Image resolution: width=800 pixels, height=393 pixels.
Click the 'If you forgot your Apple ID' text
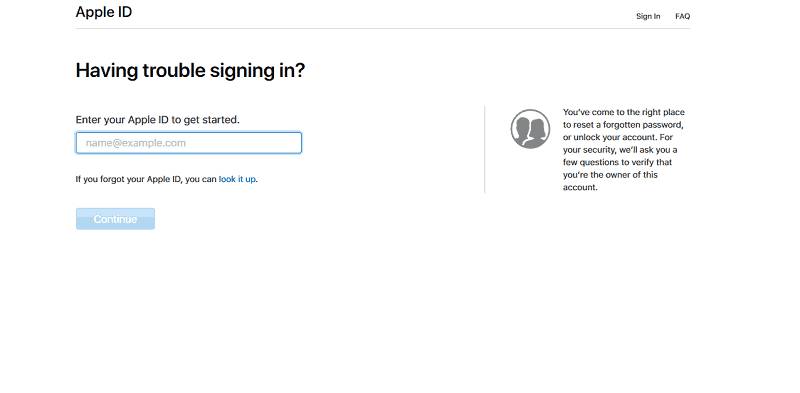128,179
